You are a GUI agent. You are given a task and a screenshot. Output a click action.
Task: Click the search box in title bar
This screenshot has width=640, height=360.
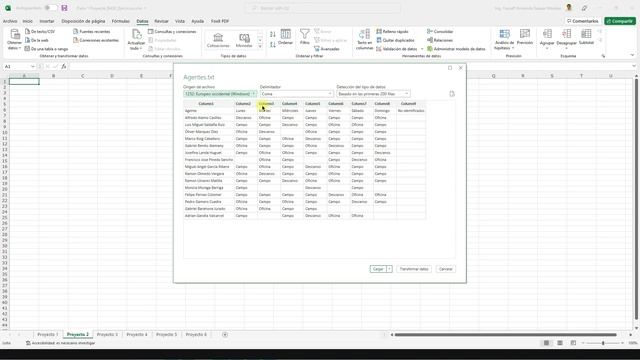click(323, 8)
